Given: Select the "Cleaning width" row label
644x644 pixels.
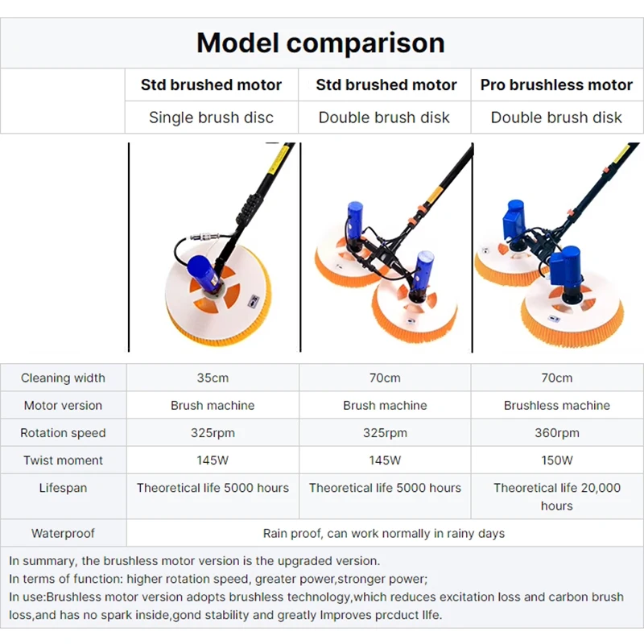Looking at the screenshot, I should (x=63, y=378).
